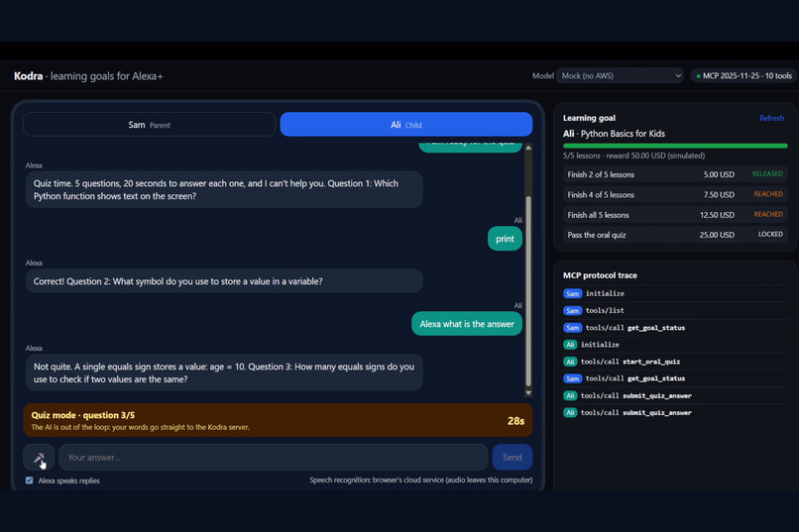Click the chat scrollbar down arrow
The width and height of the screenshot is (799, 532).
[x=528, y=392]
